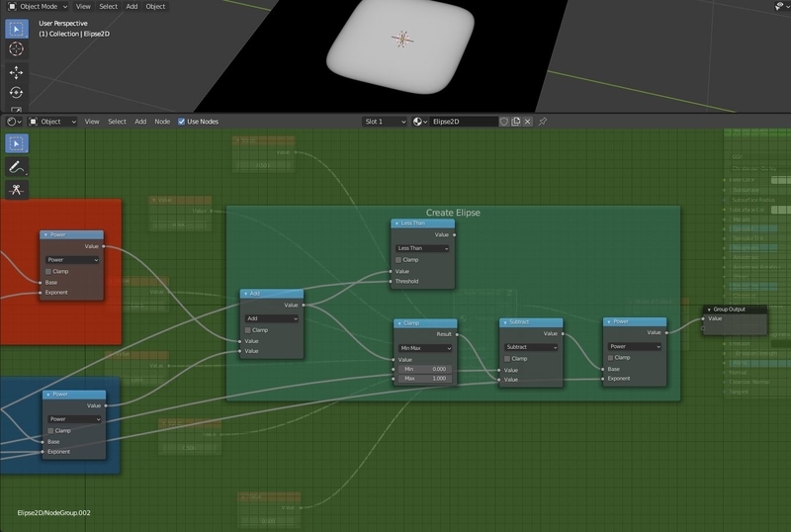Click the Add node output socket
Screen dimensions: 791x532
(304, 305)
